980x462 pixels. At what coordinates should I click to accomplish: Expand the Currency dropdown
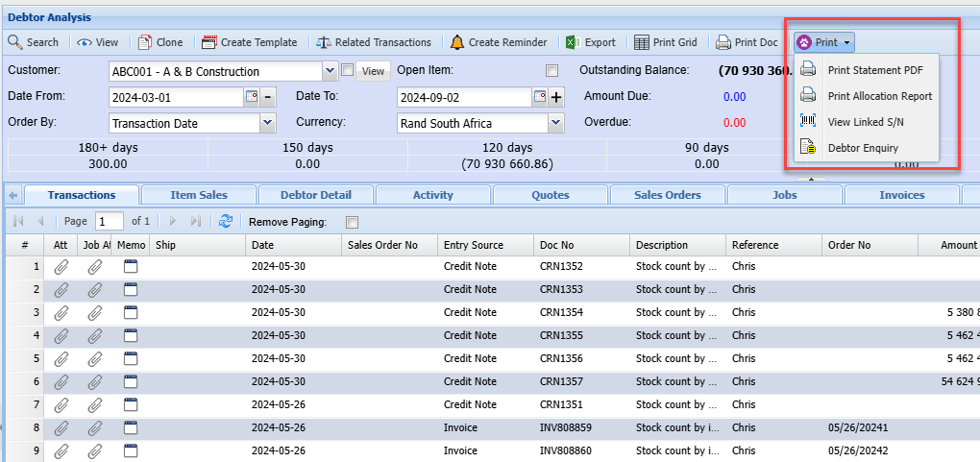(555, 123)
